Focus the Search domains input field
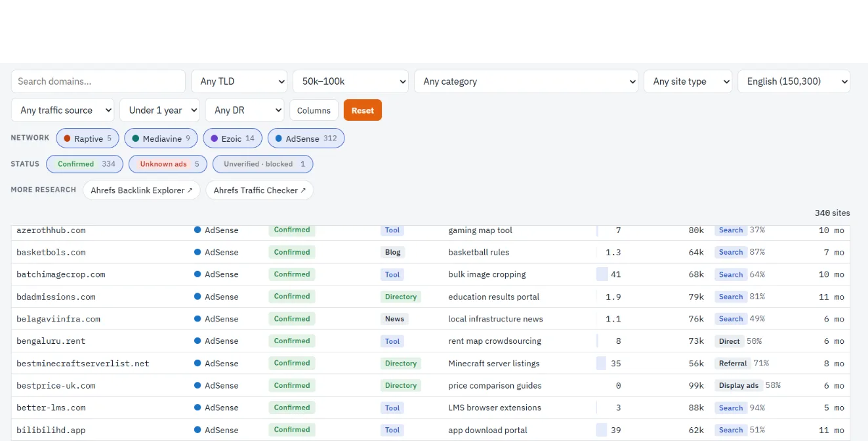The height and width of the screenshot is (441, 868). [x=98, y=81]
